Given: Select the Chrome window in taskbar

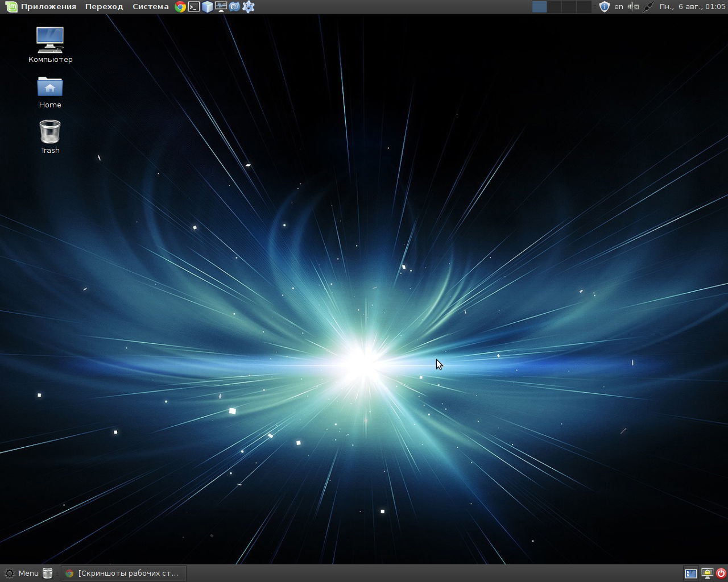Looking at the screenshot, I should 124,573.
